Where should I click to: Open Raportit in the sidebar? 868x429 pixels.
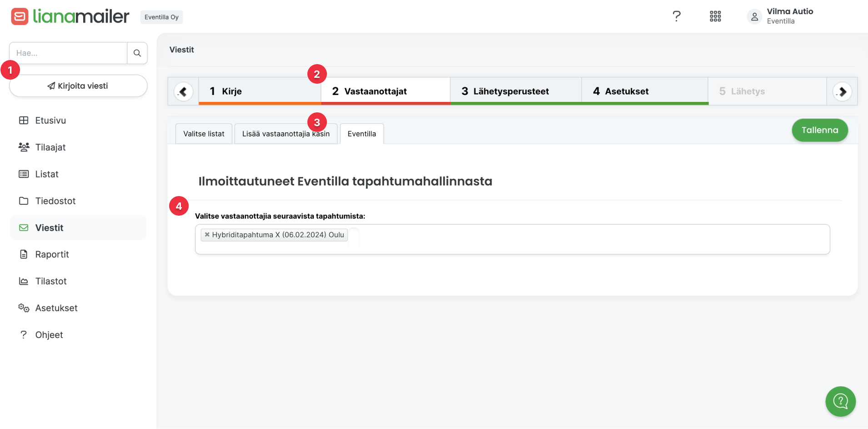[x=78, y=254]
